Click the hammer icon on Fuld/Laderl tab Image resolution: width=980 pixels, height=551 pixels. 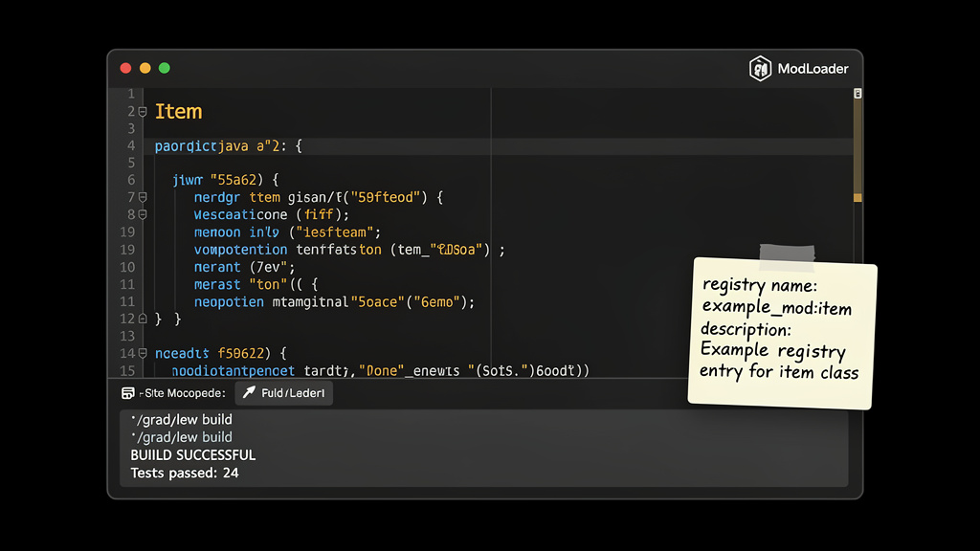point(249,392)
